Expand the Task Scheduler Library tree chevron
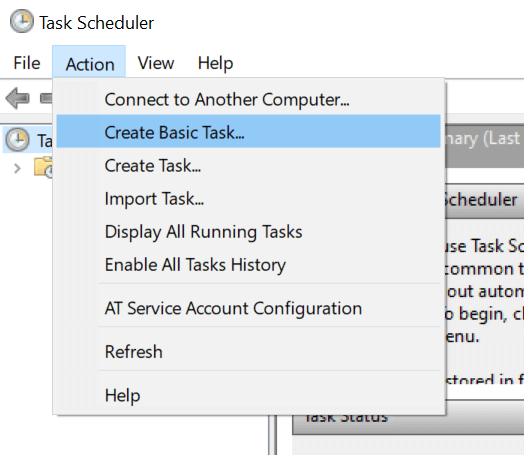524x455 pixels. [17, 168]
